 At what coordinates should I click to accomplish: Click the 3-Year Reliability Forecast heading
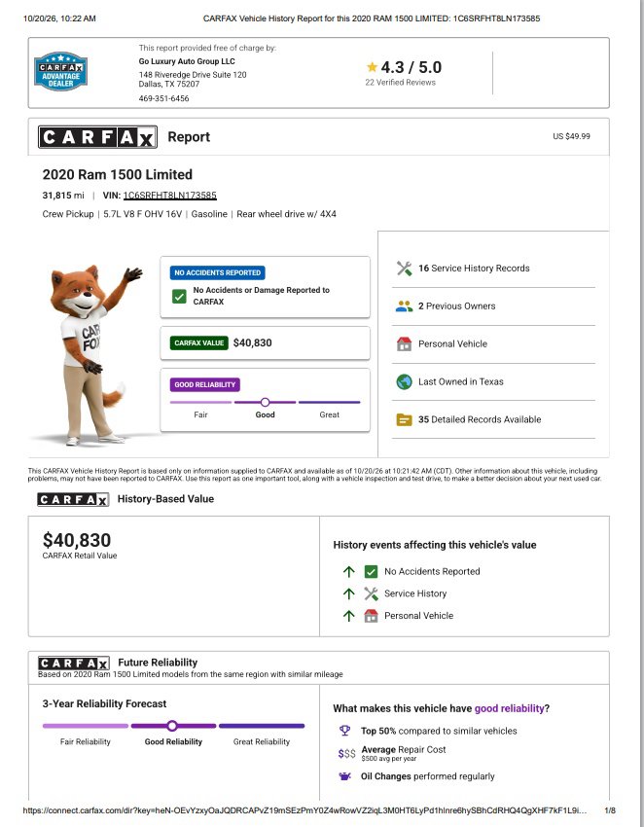coord(104,703)
